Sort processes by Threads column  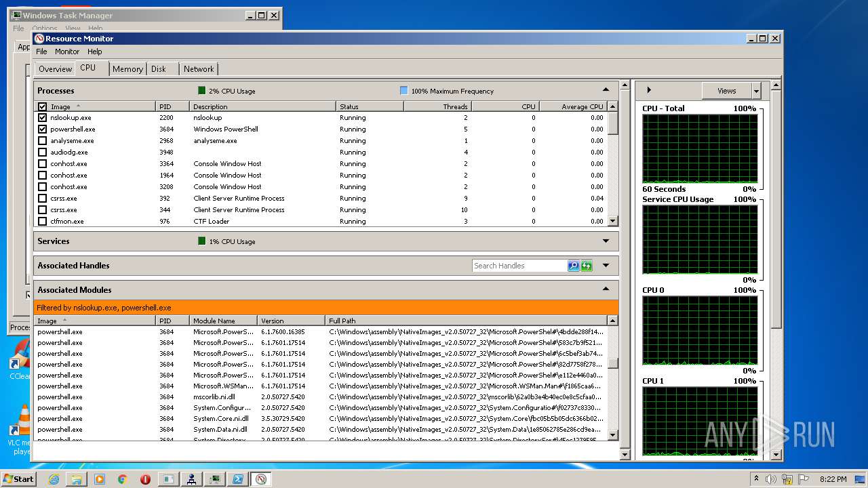coord(437,106)
